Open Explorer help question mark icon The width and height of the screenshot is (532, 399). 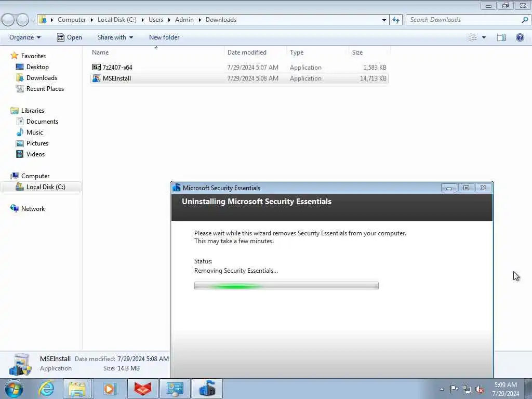(x=520, y=37)
